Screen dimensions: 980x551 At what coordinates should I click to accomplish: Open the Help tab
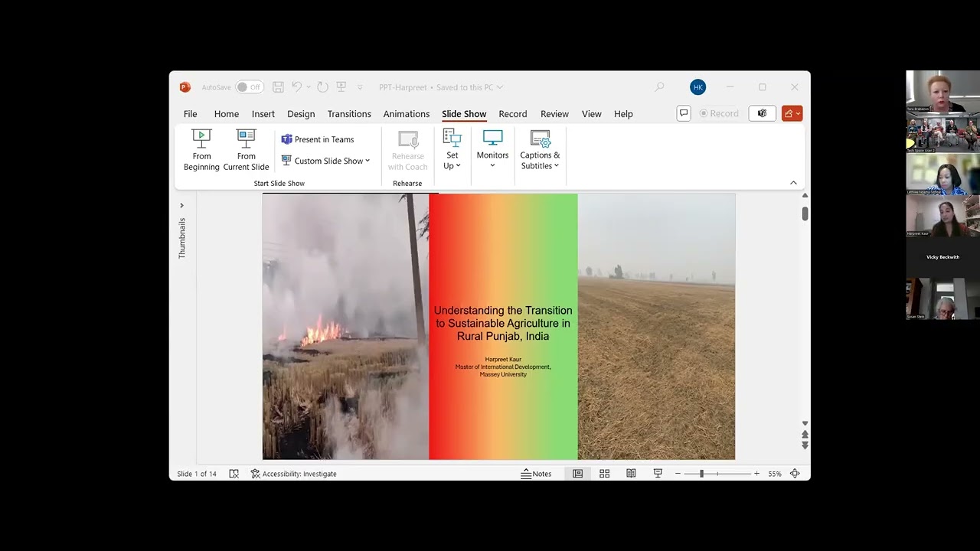pyautogui.click(x=623, y=114)
